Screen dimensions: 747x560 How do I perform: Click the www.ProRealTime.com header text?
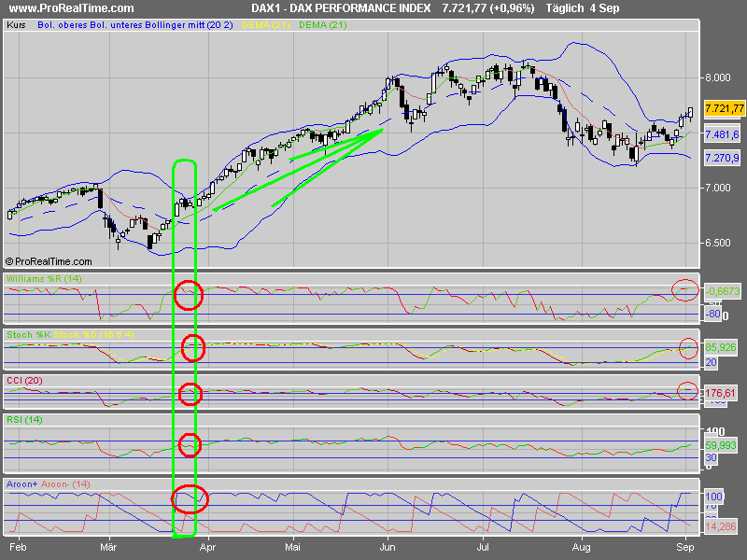(72, 8)
